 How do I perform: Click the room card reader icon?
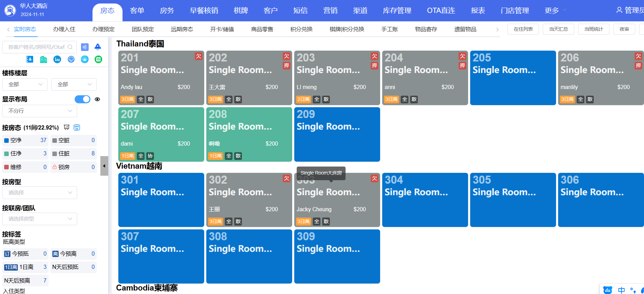[x=84, y=47]
